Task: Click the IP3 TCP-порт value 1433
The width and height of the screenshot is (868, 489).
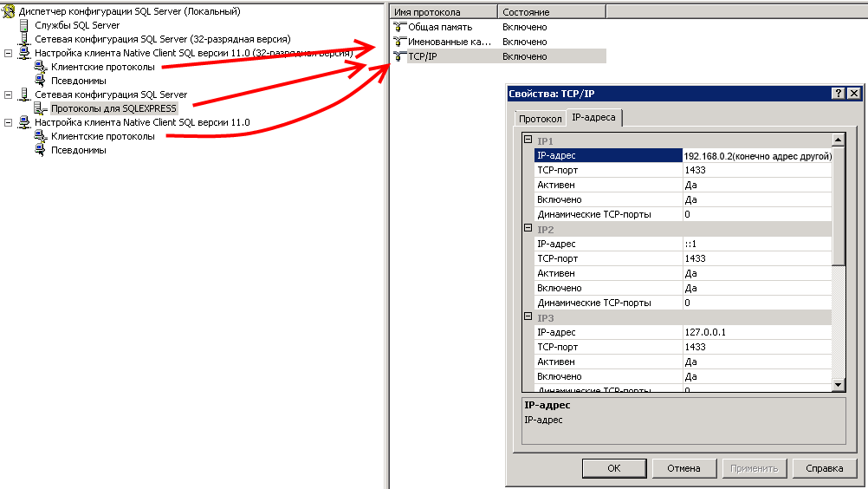Action: point(757,347)
